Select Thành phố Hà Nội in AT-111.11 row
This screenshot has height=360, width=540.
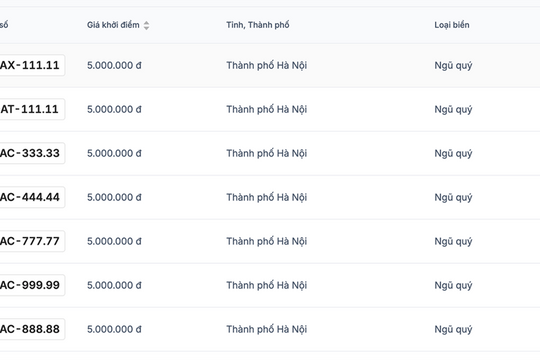pos(267,109)
